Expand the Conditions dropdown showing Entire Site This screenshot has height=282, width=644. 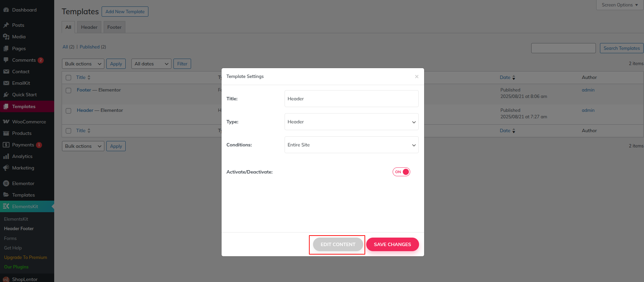[x=351, y=145]
